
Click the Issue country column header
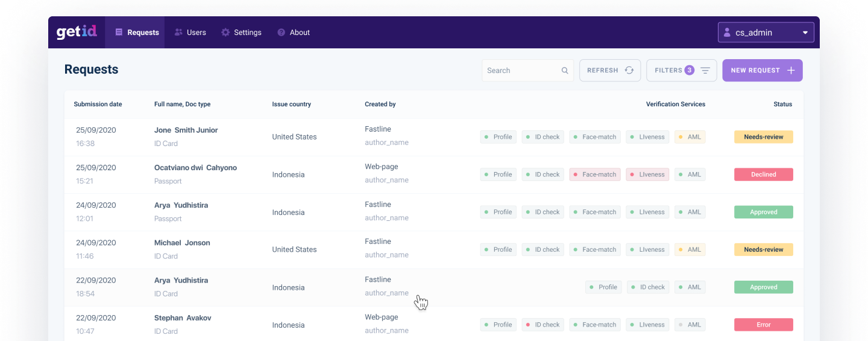[291, 104]
